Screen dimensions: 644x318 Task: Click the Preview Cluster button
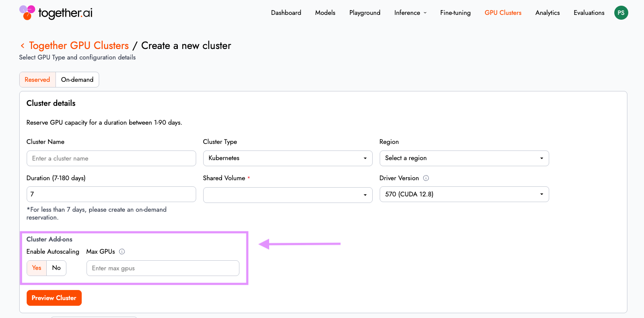[54, 298]
